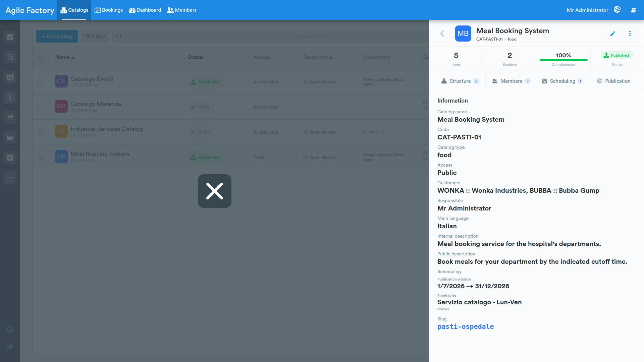Viewport: 644px width, 362px height.
Task: Open the Filters dropdown button
Action: [x=96, y=36]
